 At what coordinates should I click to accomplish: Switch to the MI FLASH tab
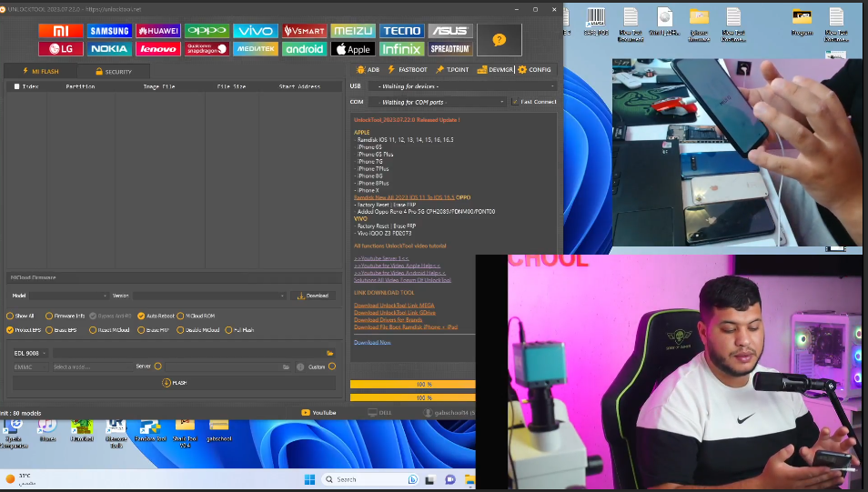40,72
